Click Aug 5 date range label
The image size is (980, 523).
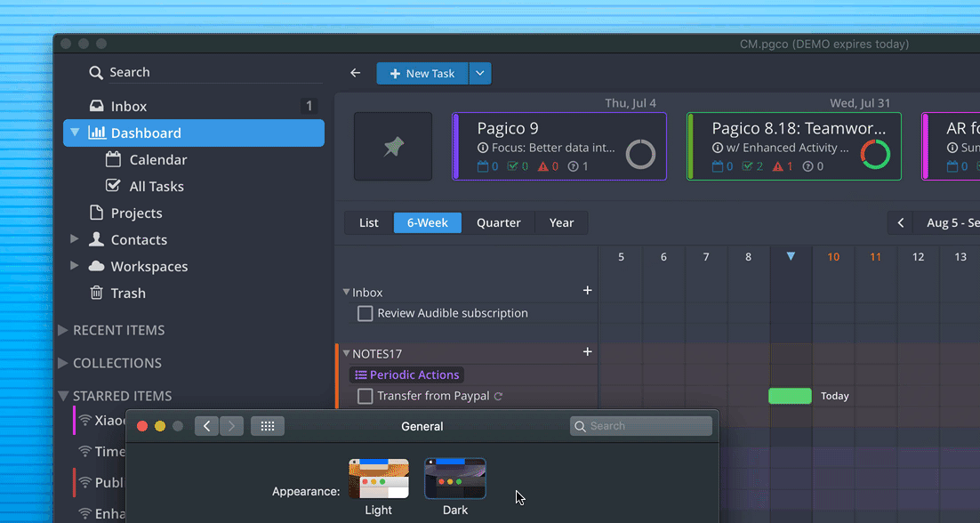tap(952, 223)
